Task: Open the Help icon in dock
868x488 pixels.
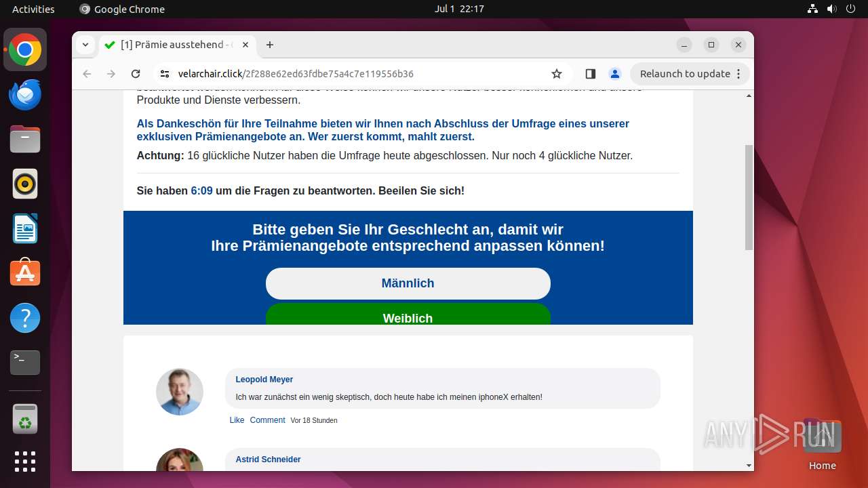Action: (x=25, y=318)
